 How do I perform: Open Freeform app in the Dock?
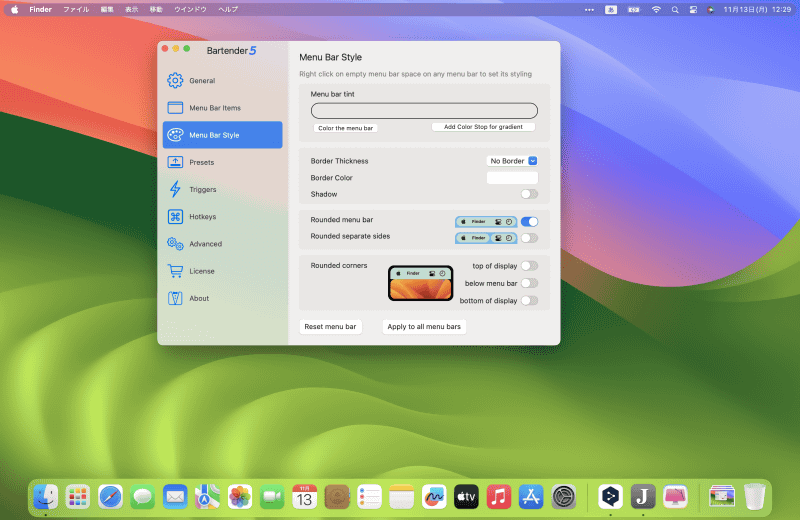[434, 497]
